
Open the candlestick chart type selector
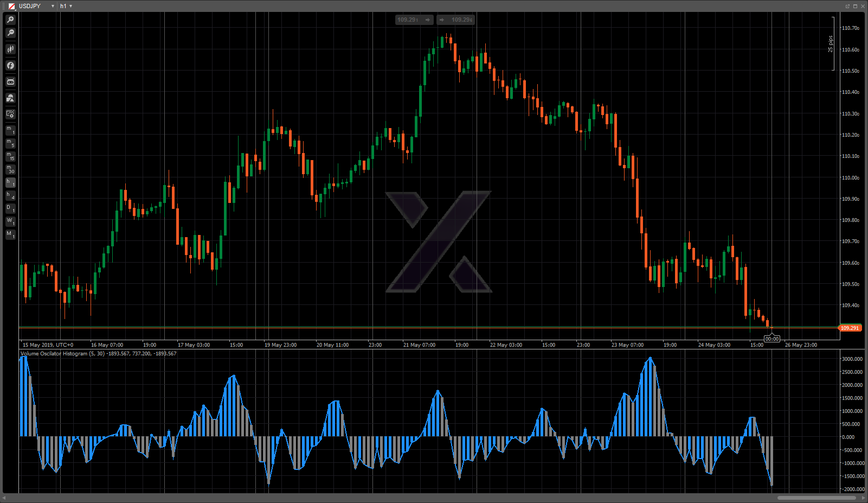coord(10,49)
